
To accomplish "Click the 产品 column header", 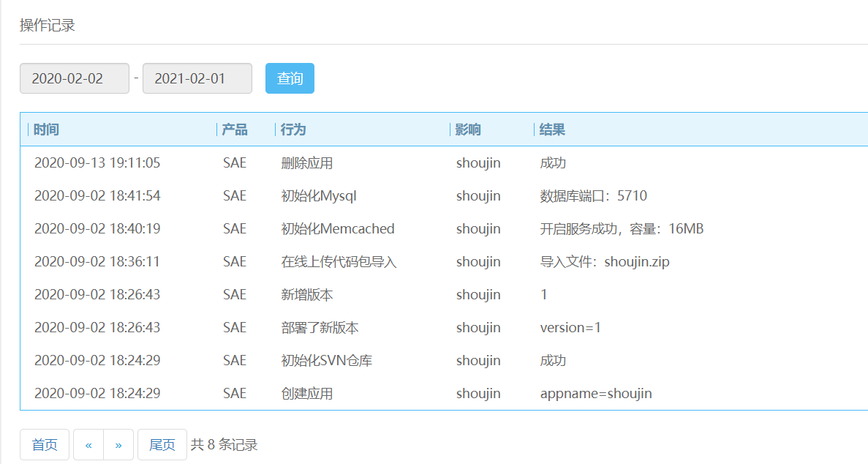I will pos(235,130).
